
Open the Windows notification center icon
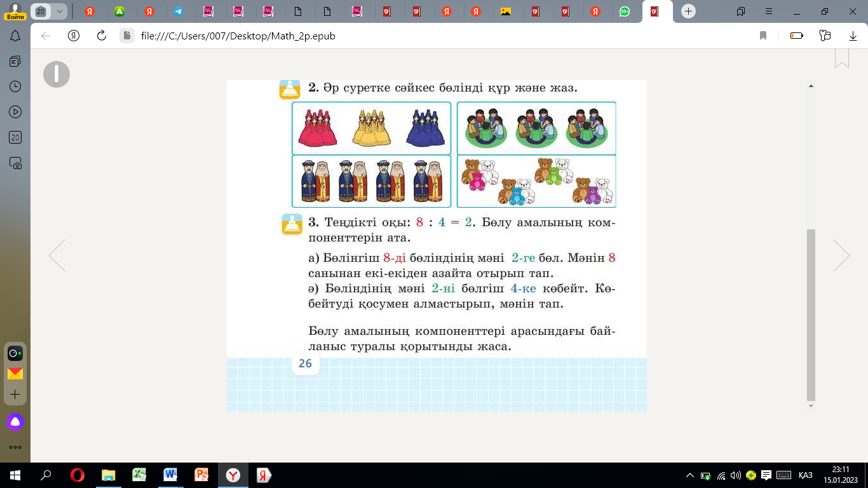767,475
